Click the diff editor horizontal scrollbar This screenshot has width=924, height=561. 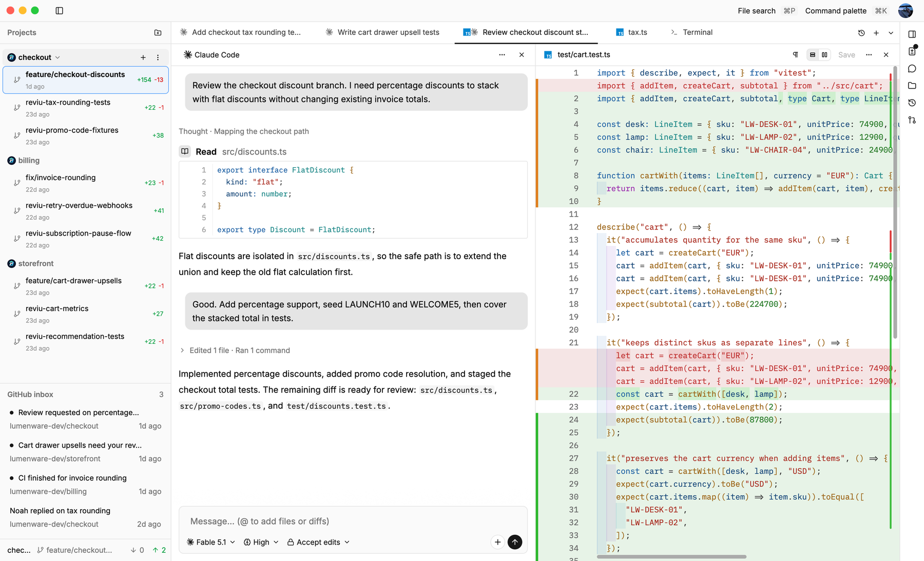pyautogui.click(x=671, y=556)
